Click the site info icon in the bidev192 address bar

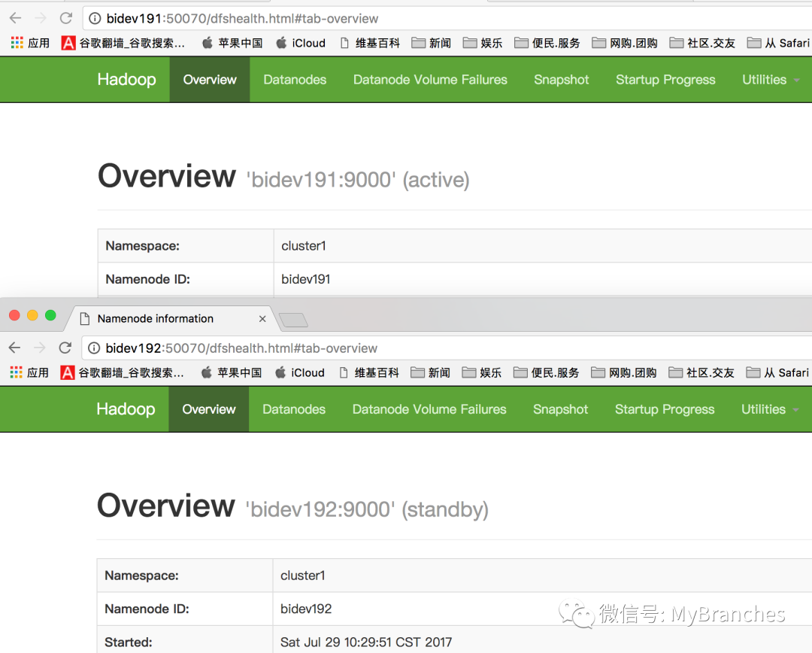point(94,348)
